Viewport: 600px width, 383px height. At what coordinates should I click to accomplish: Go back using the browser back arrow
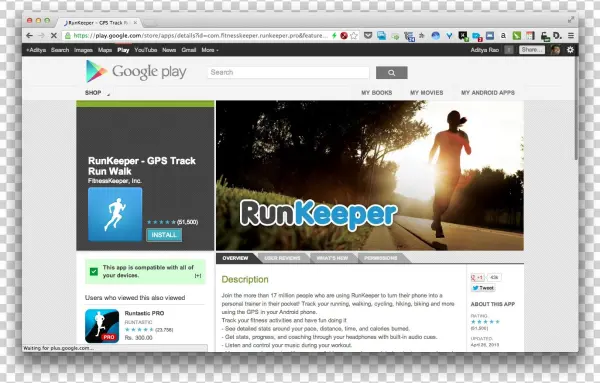[x=29, y=36]
